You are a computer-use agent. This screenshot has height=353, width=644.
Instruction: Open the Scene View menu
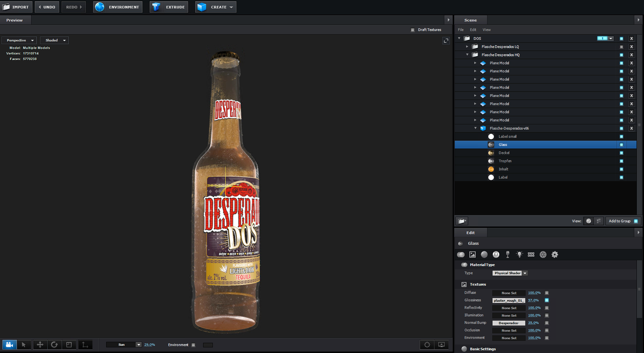pos(486,30)
